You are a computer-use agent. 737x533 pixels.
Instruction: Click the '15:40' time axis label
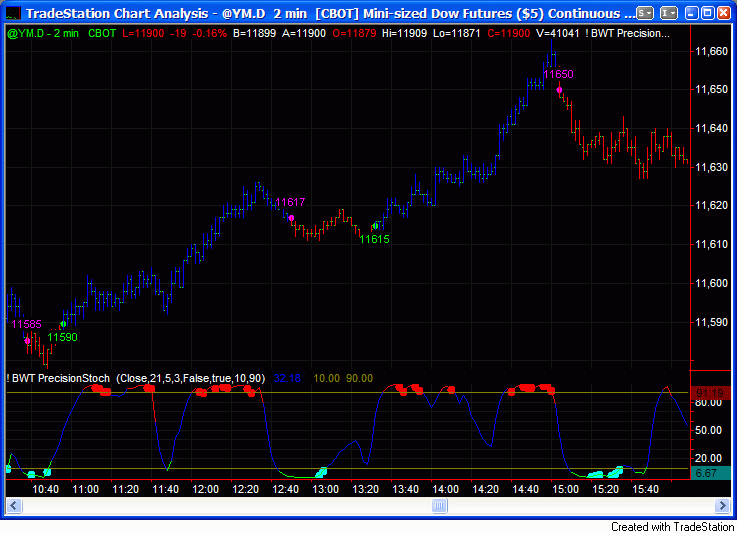tap(645, 489)
